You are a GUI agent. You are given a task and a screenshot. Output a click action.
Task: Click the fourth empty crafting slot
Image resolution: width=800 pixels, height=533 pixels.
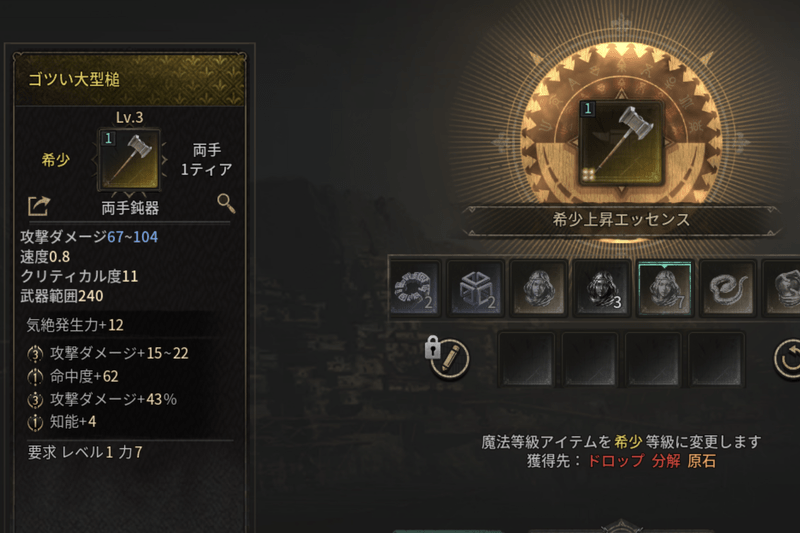[x=716, y=359]
